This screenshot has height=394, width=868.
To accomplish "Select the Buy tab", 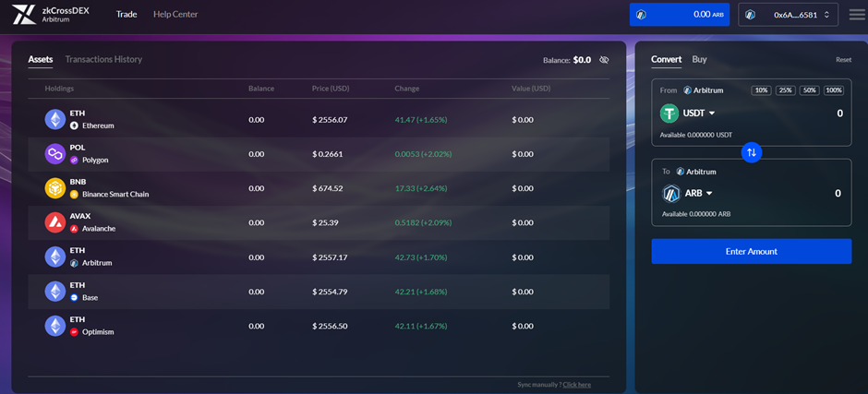I will point(699,59).
